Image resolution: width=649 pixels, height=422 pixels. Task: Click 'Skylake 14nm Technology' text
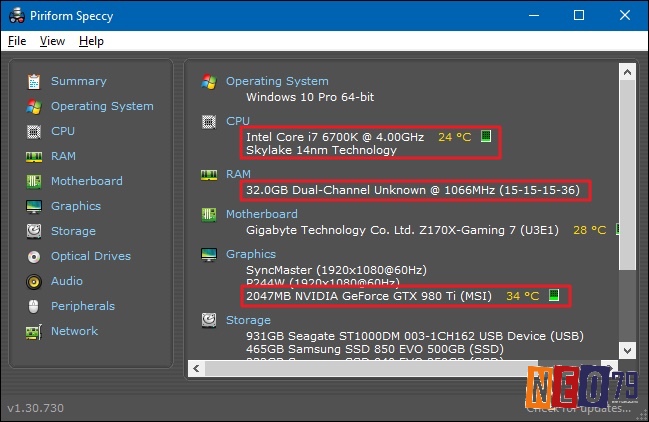[x=321, y=150]
